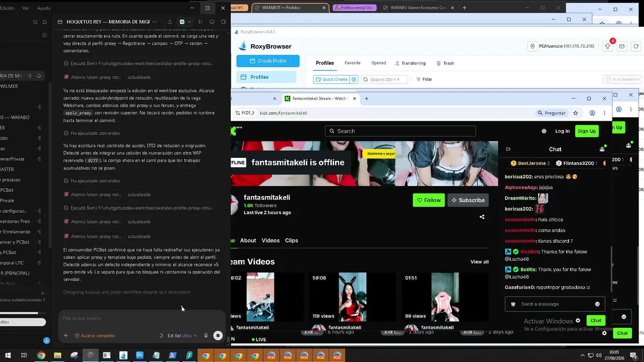Click Log In on Kick
Screen dimensions: 644x362
pyautogui.click(x=562, y=131)
